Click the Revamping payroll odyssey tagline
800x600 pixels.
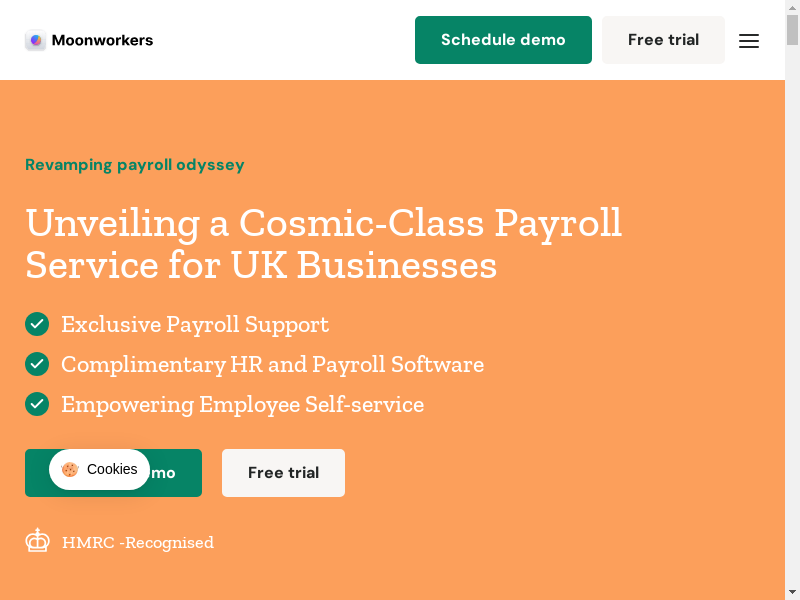tap(135, 165)
